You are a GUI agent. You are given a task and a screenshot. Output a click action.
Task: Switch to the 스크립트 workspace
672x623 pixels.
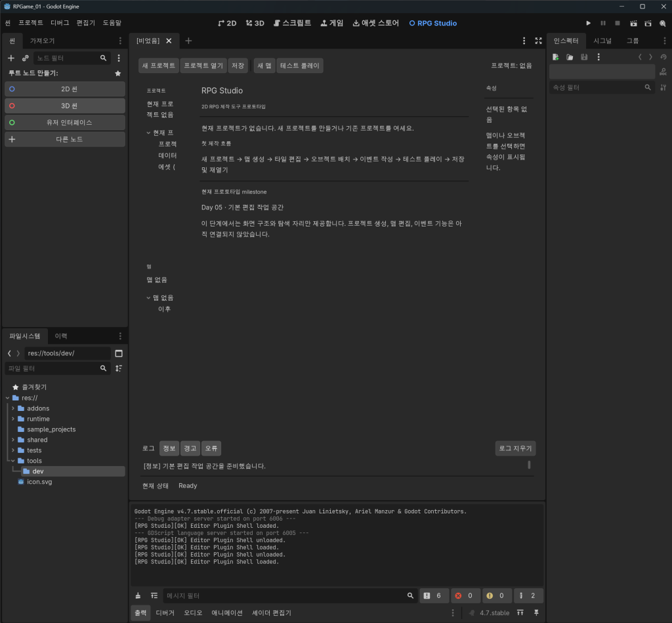coord(292,23)
